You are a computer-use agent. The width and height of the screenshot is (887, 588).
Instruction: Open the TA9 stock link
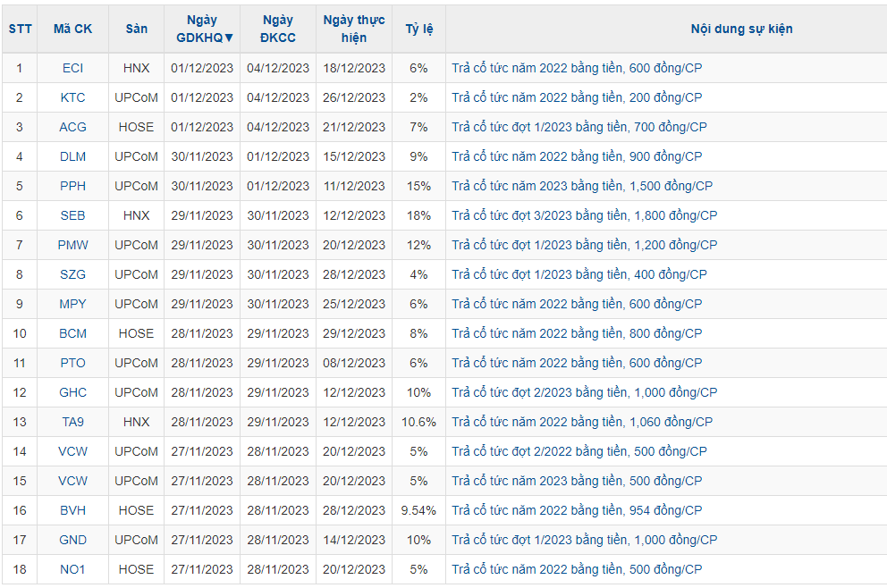[72, 422]
